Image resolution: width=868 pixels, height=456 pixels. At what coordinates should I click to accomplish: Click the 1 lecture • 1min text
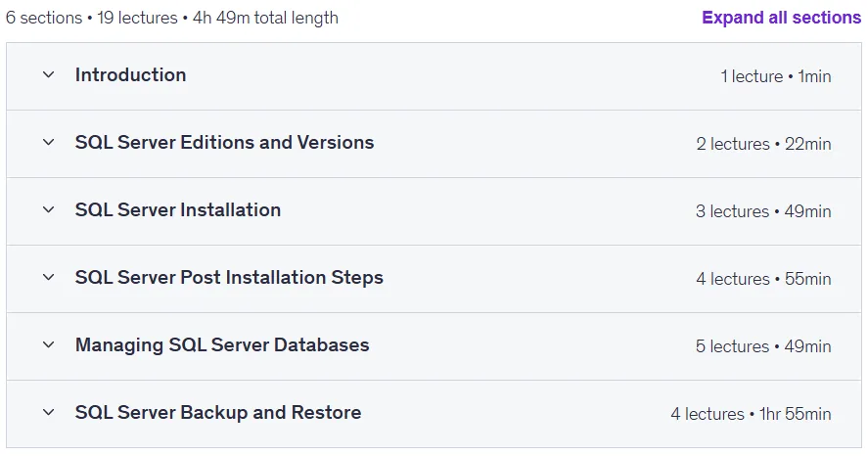coord(776,76)
